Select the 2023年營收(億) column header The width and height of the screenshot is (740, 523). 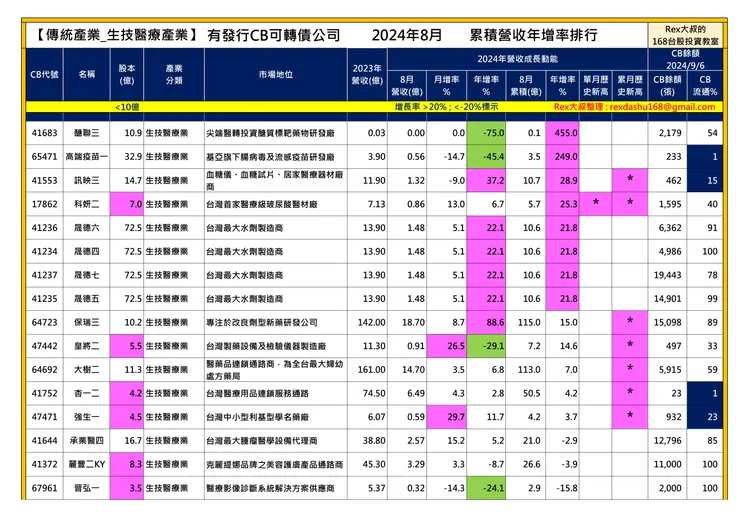coord(368,75)
